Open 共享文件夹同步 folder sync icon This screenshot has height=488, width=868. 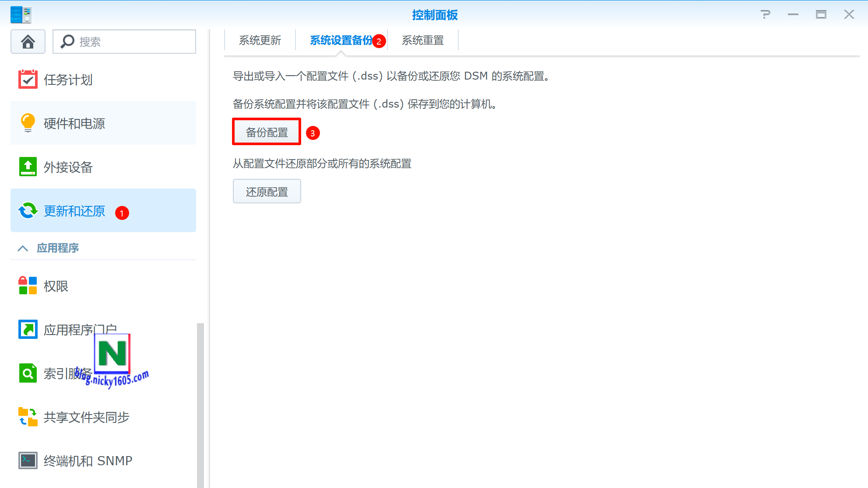28,417
